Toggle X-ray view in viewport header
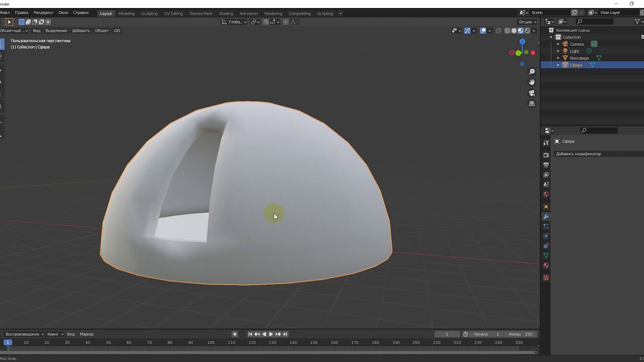Viewport: 644px width, 362px height. click(499, 31)
